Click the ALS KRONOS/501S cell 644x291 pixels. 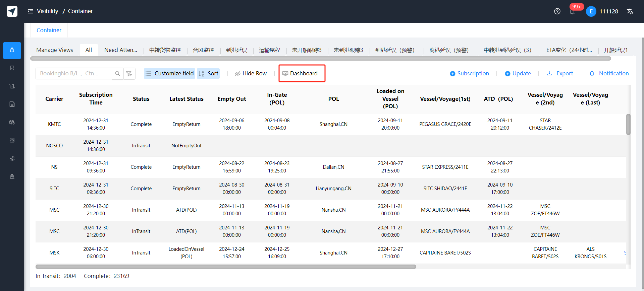[x=590, y=253]
